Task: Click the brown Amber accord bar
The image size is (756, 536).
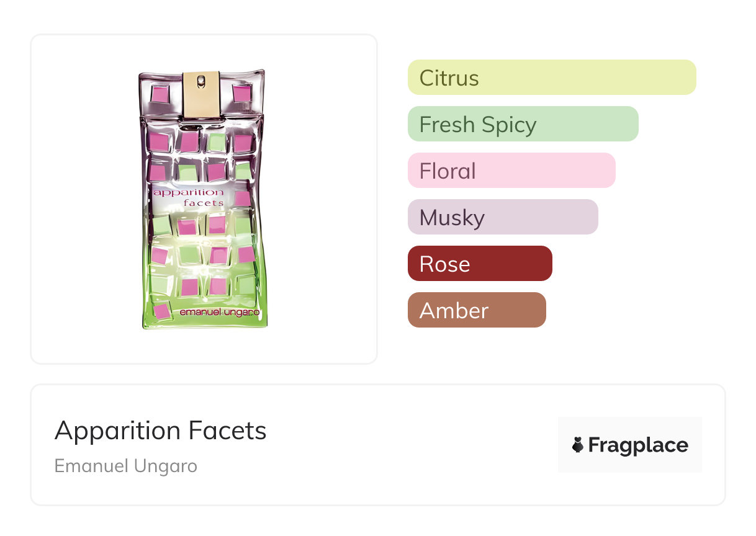Action: 477,310
